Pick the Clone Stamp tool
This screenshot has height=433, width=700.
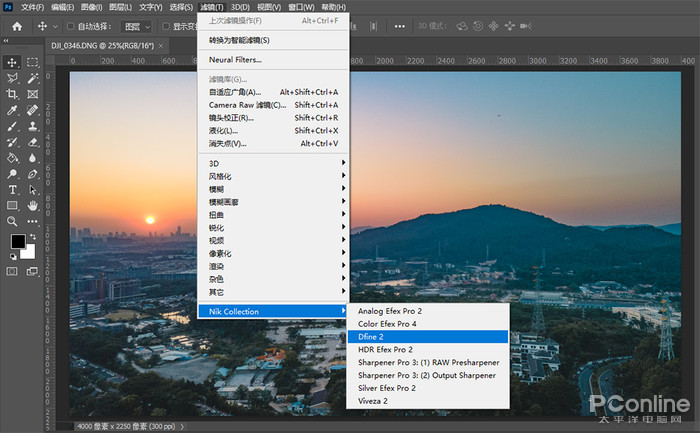point(32,126)
